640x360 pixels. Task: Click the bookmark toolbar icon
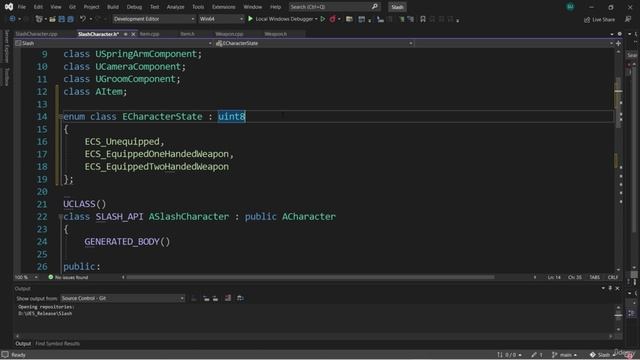click(x=423, y=19)
